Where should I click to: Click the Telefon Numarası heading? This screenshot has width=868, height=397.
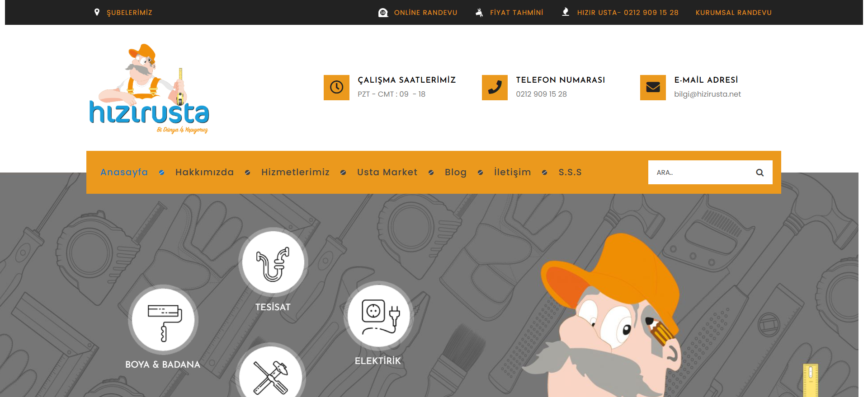561,80
